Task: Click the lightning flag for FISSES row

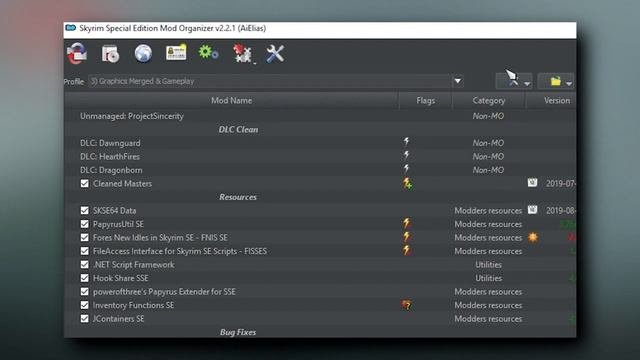Action: (x=407, y=250)
